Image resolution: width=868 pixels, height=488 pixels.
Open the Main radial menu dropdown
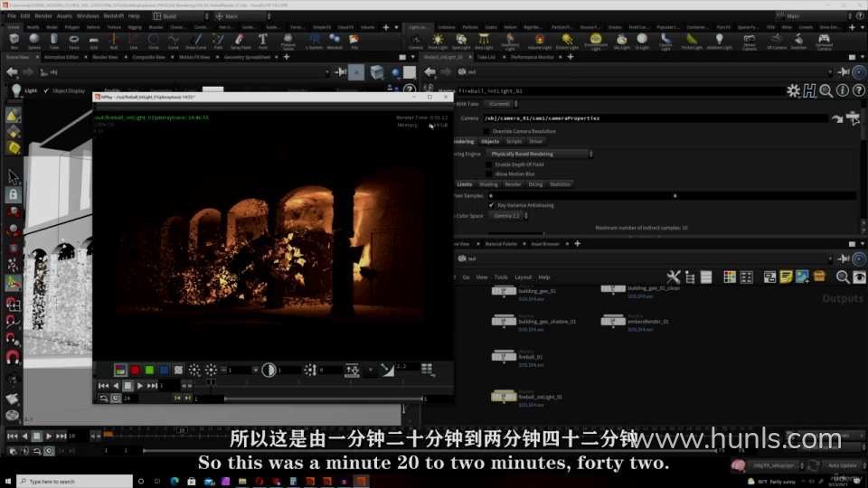point(243,16)
